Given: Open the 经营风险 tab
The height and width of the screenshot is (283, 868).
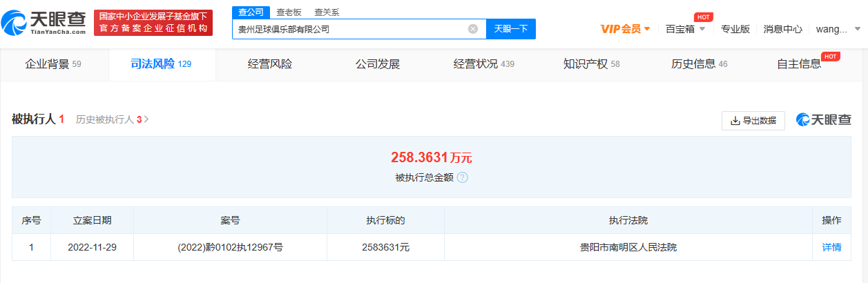Looking at the screenshot, I should (270, 64).
